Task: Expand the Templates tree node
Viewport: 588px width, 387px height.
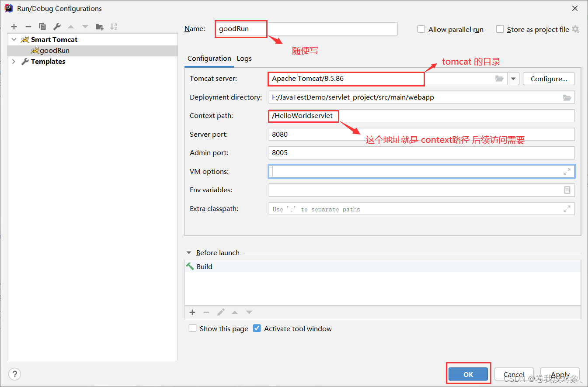Action: coord(14,62)
